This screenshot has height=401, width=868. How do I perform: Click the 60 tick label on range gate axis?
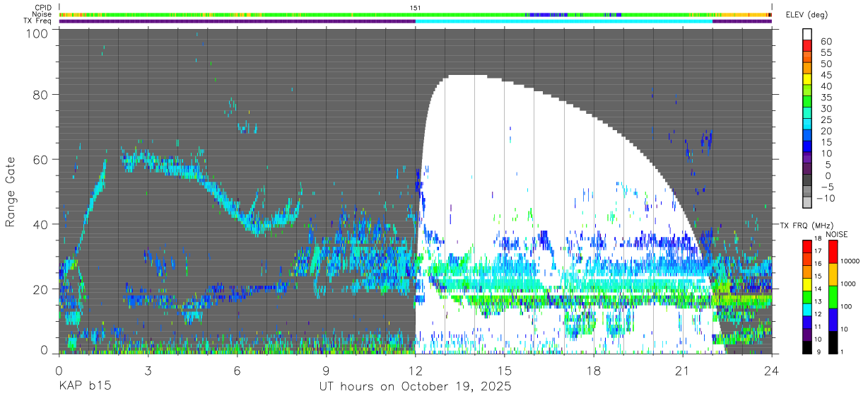41,159
